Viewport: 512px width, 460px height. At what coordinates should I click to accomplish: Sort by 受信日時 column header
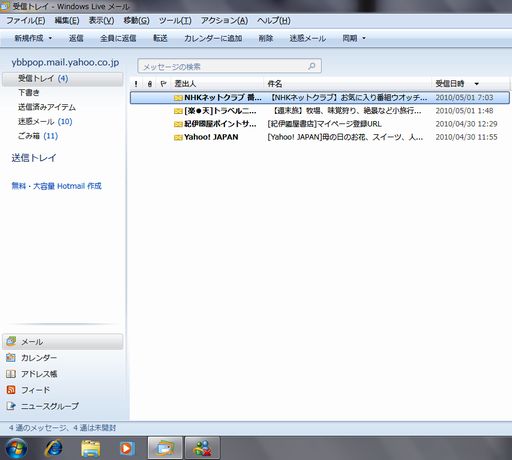tap(450, 84)
